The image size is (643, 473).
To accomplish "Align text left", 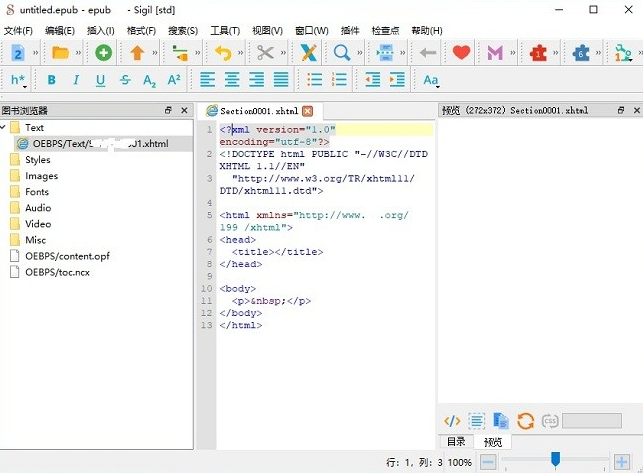I will click(x=207, y=80).
